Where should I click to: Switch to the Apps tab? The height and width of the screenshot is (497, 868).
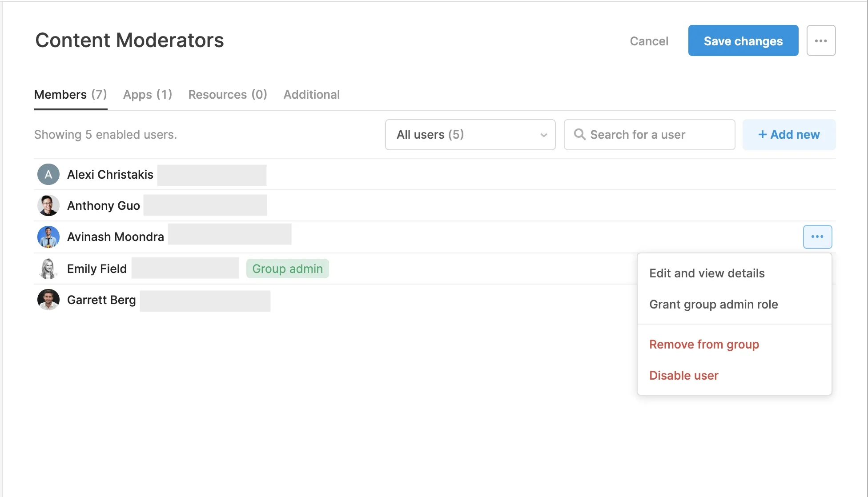click(x=147, y=95)
